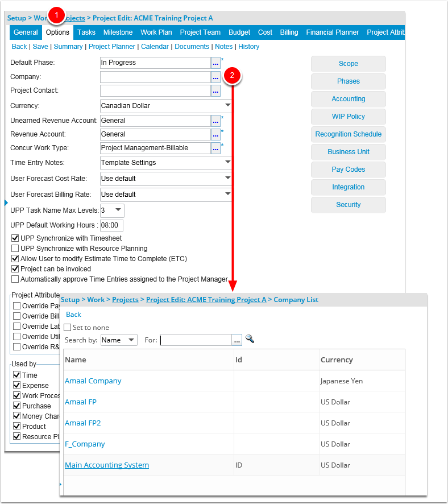Viewport: 448px width, 504px height.
Task: Switch to the General tab
Action: coord(26,32)
